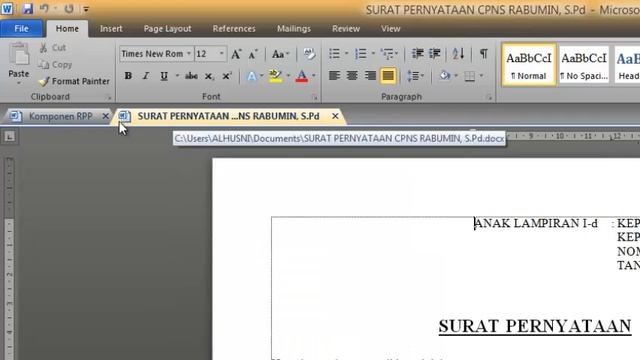Click the Save icon in quick access toolbar
This screenshot has height=360, width=640.
click(27, 9)
